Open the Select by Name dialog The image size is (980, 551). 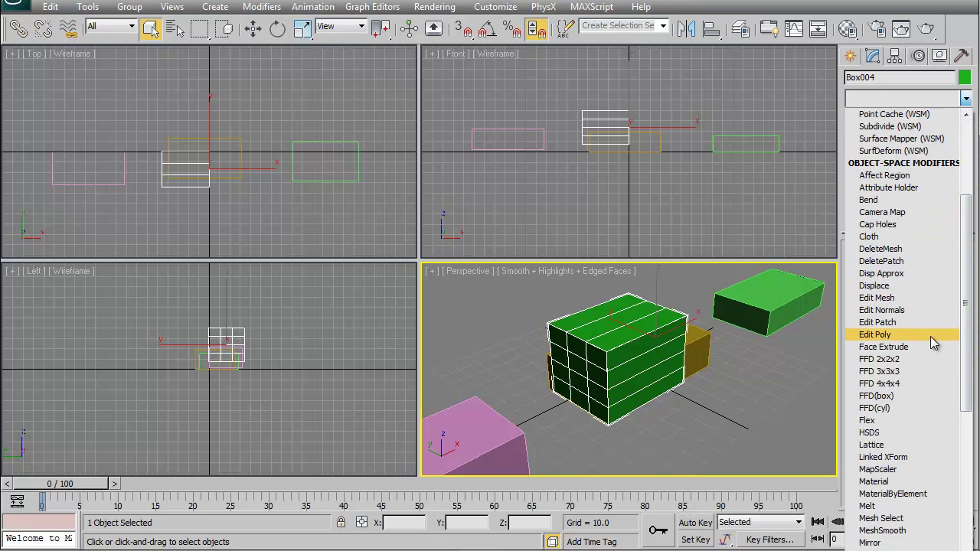[175, 29]
